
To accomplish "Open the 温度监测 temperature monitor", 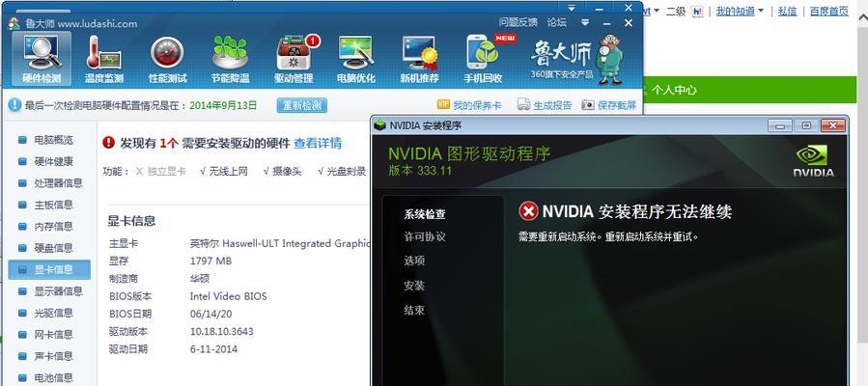I will (103, 59).
